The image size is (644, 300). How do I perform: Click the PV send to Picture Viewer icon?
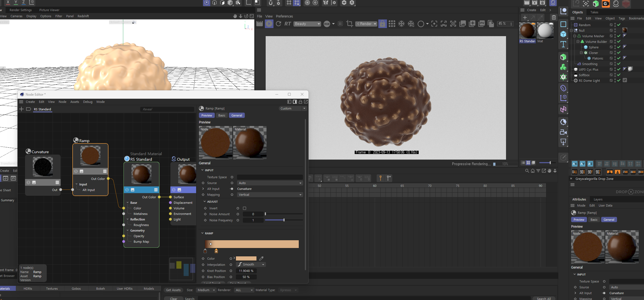[x=482, y=24]
